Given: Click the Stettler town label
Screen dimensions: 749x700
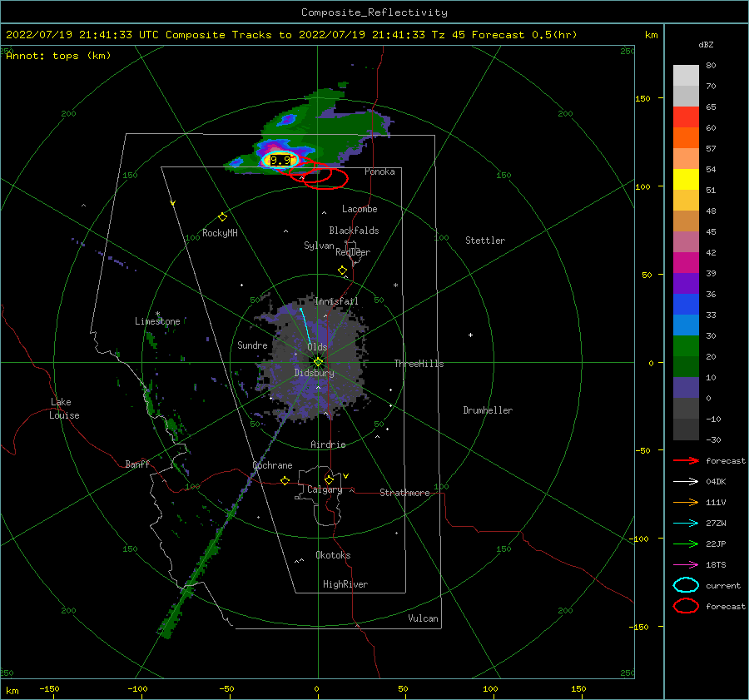Looking at the screenshot, I should pyautogui.click(x=485, y=241).
